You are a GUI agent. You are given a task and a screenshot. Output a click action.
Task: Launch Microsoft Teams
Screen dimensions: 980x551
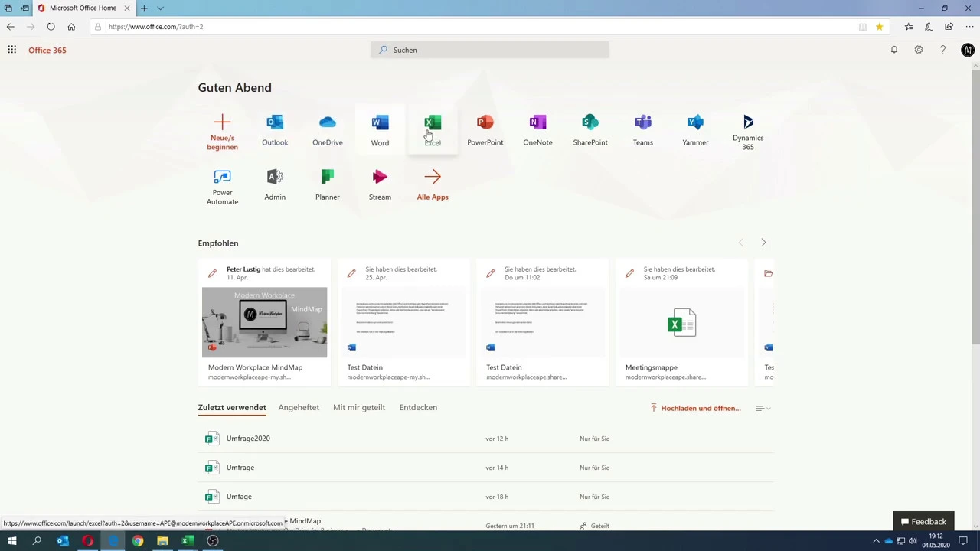(642, 130)
